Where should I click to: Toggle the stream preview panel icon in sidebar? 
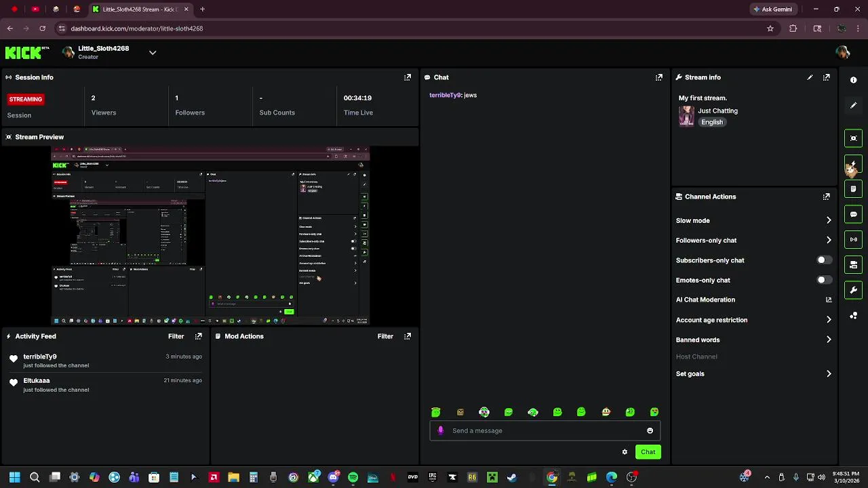point(853,138)
